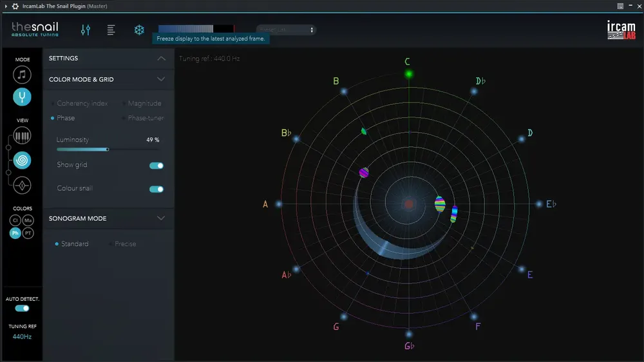644x362 pixels.
Task: Click title bar arrow next to gear
Action: 6,6
